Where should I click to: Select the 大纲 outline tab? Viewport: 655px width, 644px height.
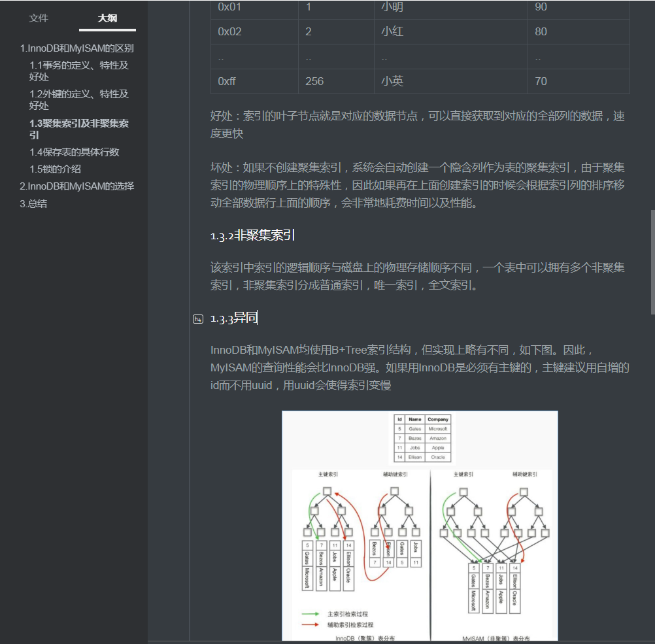pyautogui.click(x=107, y=18)
